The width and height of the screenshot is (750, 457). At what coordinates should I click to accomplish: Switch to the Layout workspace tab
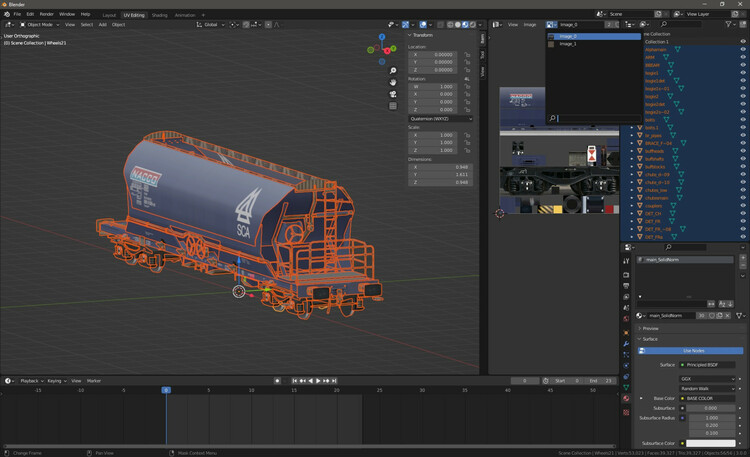[x=109, y=15]
